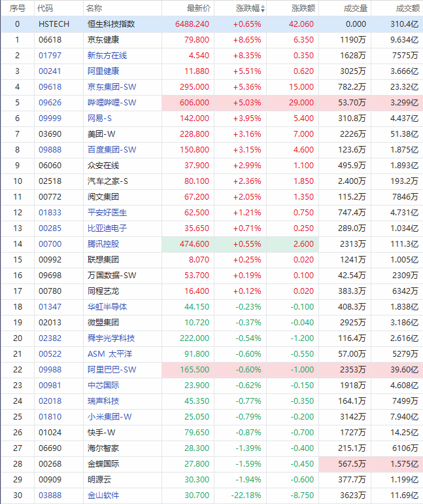Click stock code 09618

(x=50, y=87)
